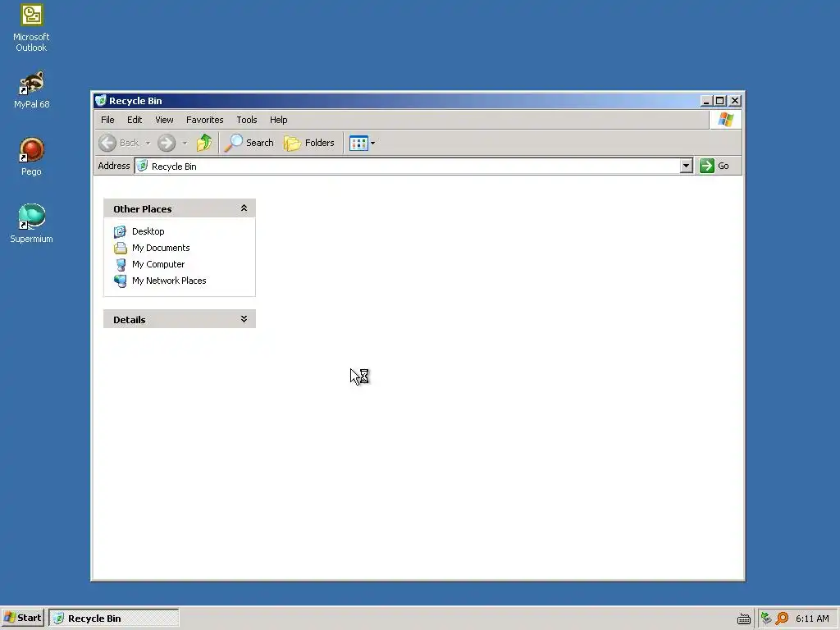
Task: Click the Go button
Action: tap(714, 166)
